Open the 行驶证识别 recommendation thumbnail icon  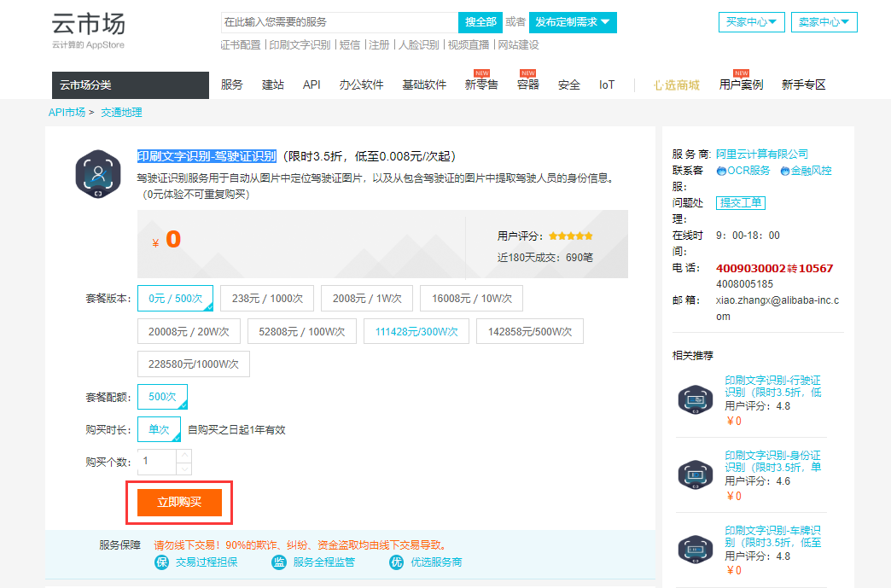point(695,399)
